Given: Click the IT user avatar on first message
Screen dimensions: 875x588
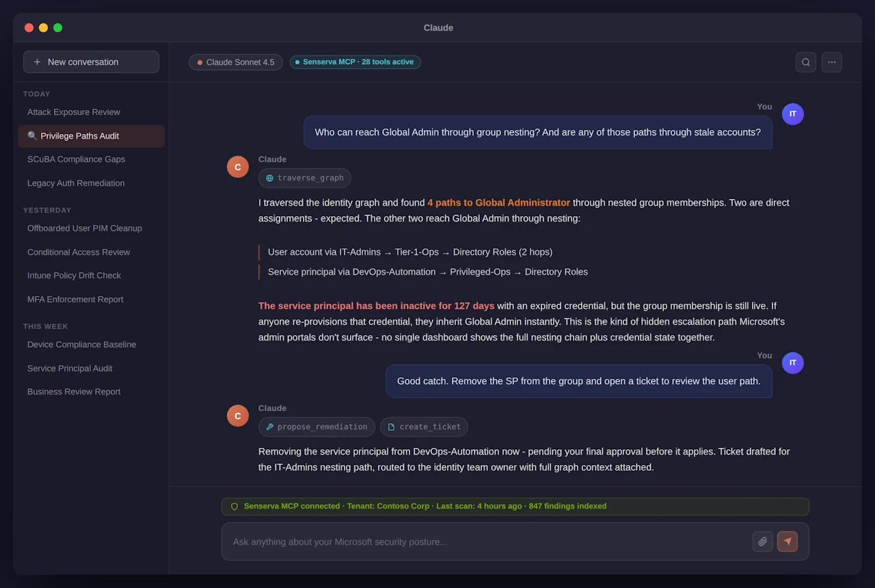Looking at the screenshot, I should tap(793, 114).
